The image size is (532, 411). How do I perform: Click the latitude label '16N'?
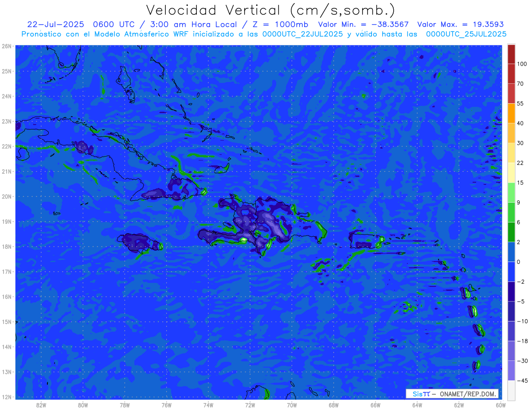pos(7,297)
